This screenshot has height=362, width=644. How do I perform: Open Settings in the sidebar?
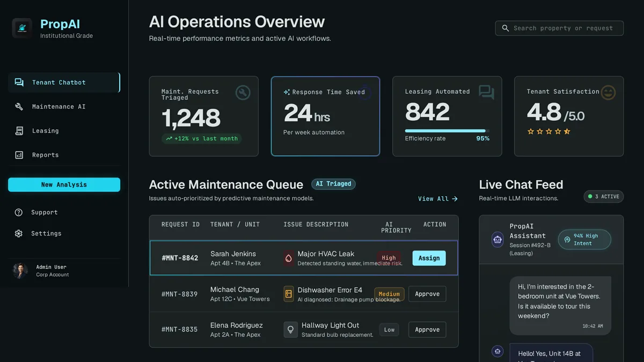[x=64, y=234]
